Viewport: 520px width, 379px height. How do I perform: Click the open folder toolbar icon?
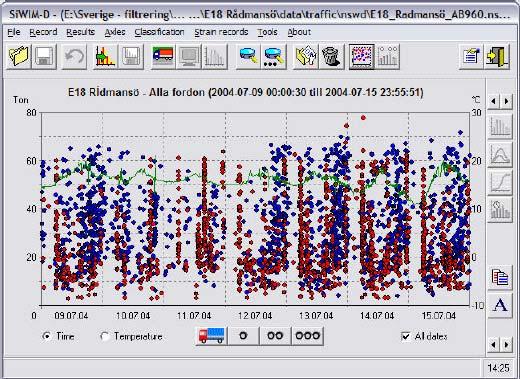(x=19, y=56)
